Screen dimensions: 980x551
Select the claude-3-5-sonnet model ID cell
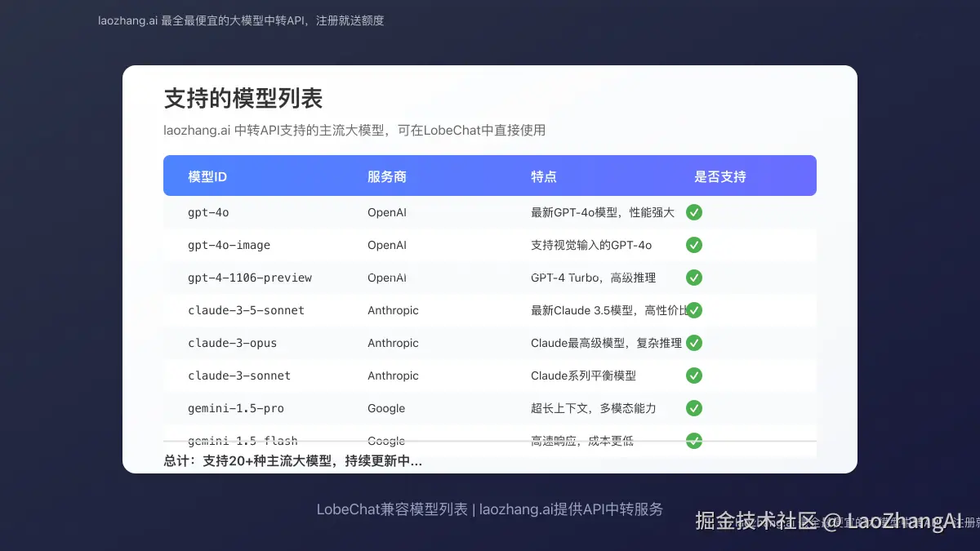pos(246,310)
